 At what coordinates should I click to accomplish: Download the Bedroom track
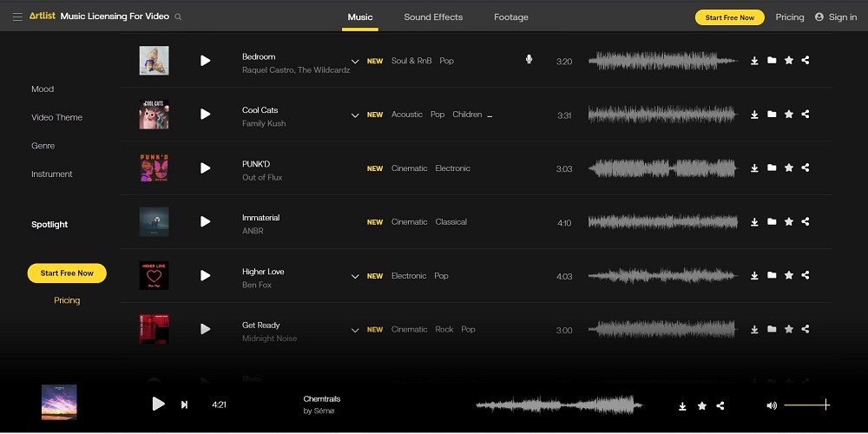coord(754,61)
